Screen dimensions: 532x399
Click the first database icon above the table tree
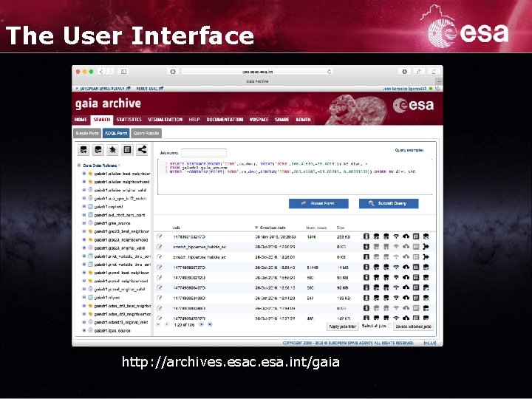coord(83,149)
